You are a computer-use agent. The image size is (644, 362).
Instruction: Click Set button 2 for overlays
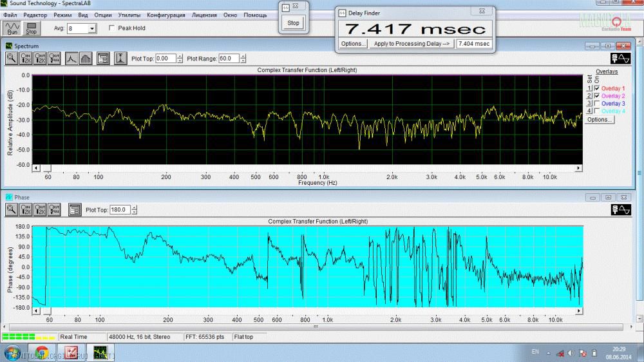pyautogui.click(x=589, y=96)
